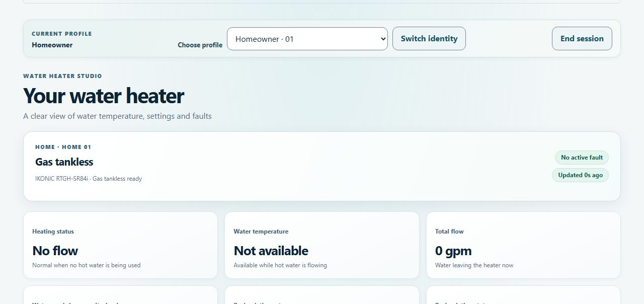Click the Your water heater page title
Viewport: 644px width, 304px height.
104,96
